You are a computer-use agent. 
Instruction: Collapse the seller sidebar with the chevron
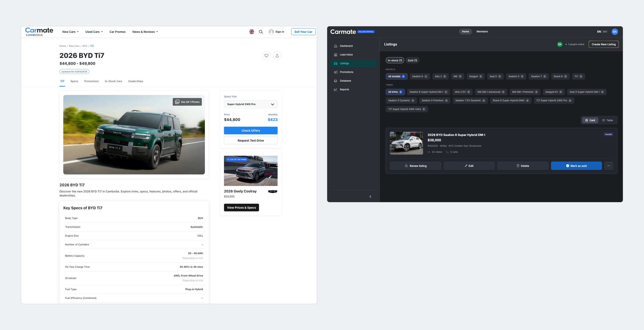click(370, 197)
